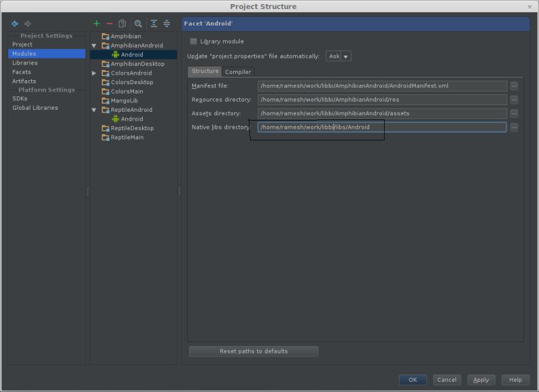Click the Cancel button
The image size is (539, 392).
[x=447, y=380]
